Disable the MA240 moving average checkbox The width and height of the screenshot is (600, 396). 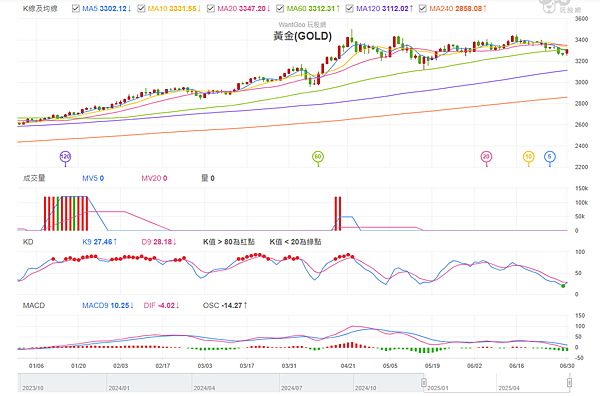422,8
